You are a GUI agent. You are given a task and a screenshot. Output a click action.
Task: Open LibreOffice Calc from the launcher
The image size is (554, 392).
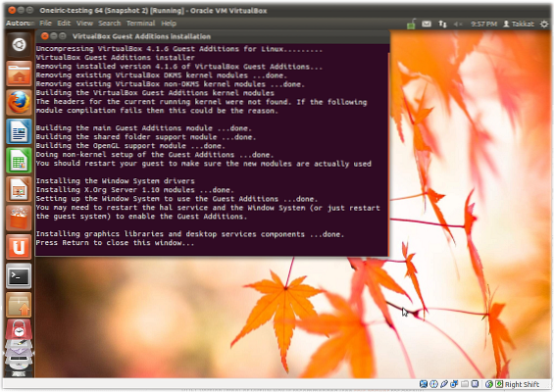coord(19,161)
